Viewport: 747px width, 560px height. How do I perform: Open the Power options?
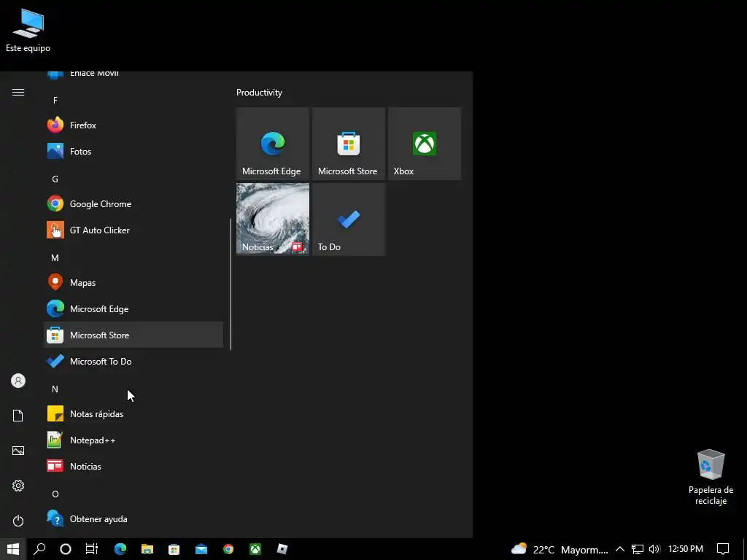[18, 521]
